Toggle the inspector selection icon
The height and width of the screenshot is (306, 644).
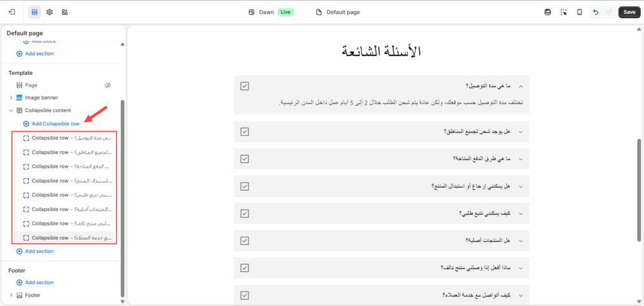coord(563,12)
